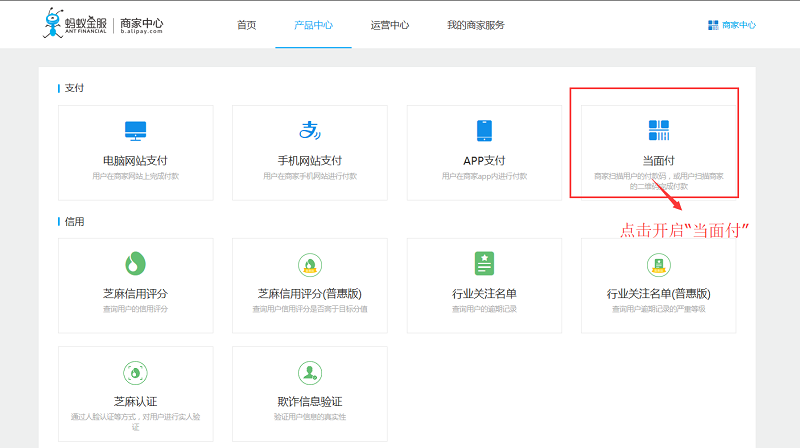Open the 芝麻信用评分(普惠版) title
Viewport: 800px width, 448px height.
point(310,294)
